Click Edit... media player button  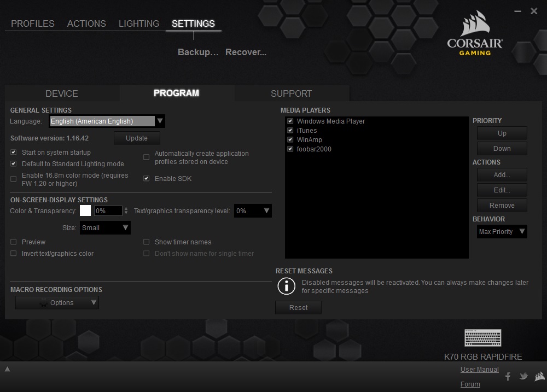(x=502, y=190)
